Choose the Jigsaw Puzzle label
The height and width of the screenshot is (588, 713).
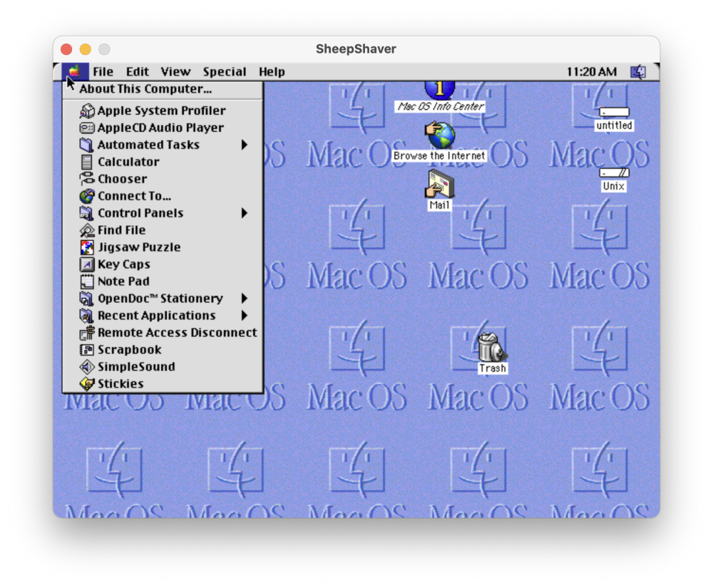point(139,247)
